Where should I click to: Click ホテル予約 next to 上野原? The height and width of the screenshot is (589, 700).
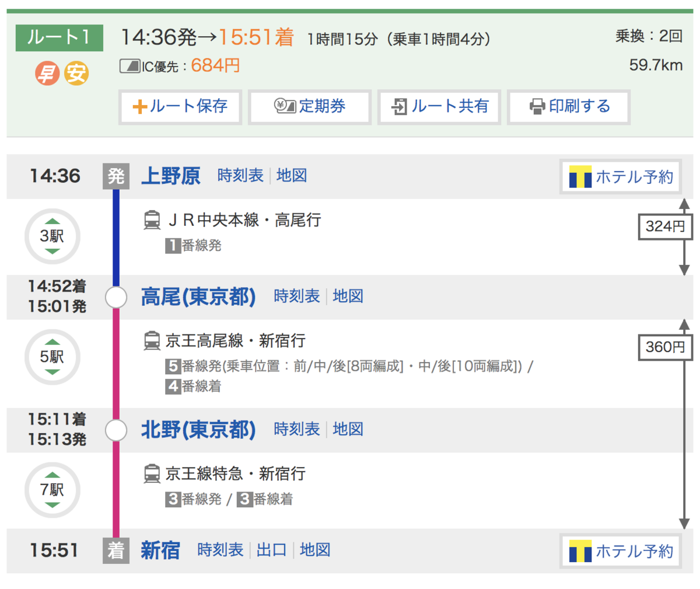[621, 177]
